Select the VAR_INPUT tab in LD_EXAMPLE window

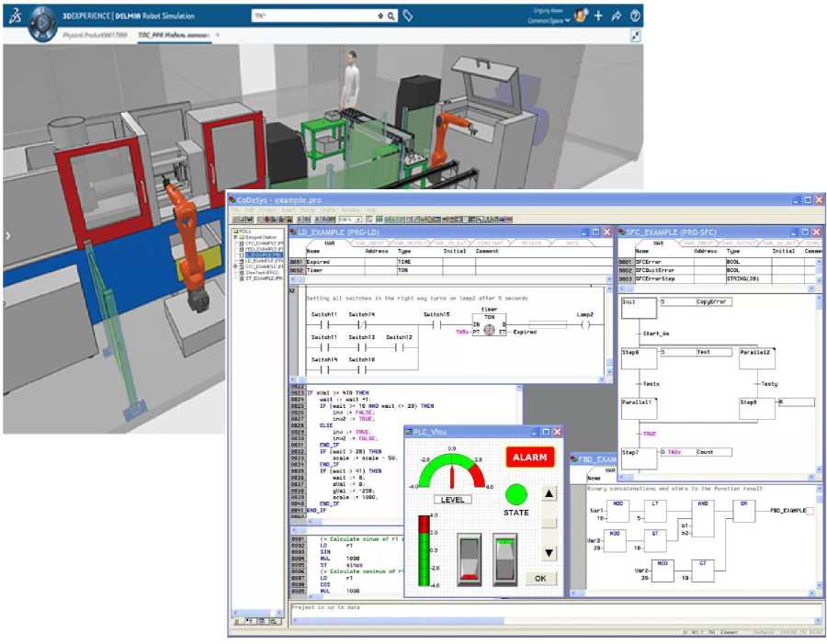369,243
